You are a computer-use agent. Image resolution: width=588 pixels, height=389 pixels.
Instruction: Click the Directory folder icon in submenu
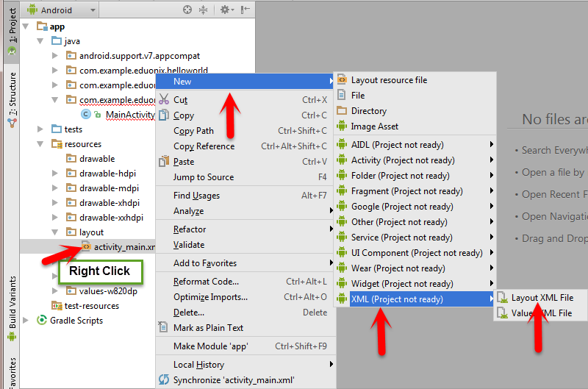click(342, 110)
